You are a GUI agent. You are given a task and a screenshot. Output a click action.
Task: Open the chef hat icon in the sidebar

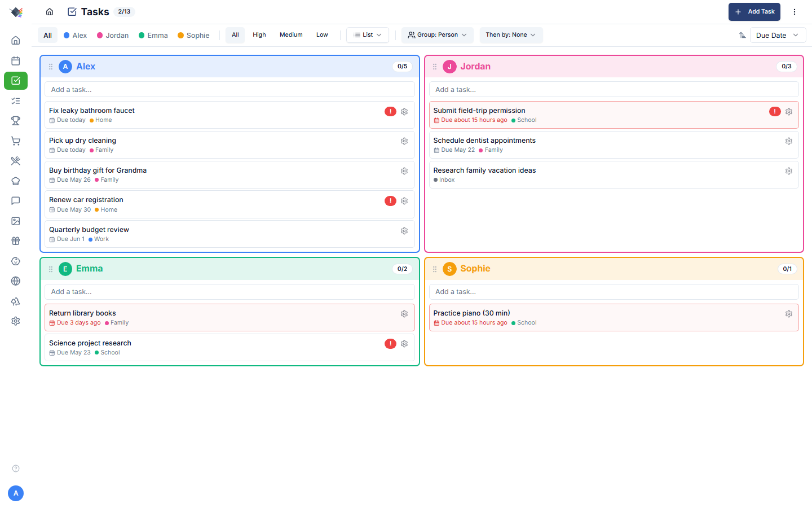[16, 181]
